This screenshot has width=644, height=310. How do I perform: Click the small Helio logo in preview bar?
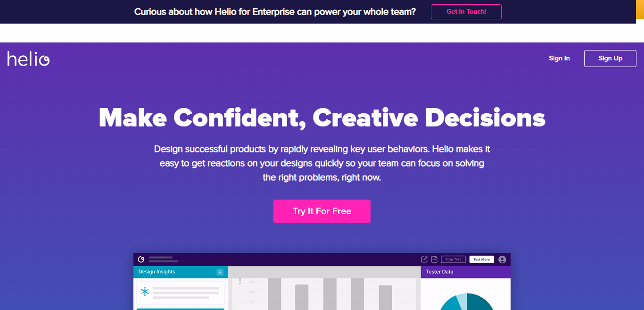click(141, 259)
